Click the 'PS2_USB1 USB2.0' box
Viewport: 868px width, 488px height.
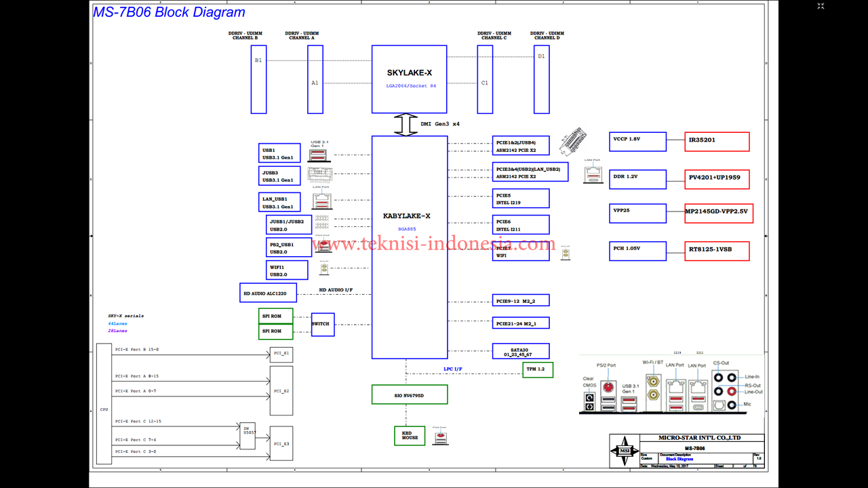point(289,247)
